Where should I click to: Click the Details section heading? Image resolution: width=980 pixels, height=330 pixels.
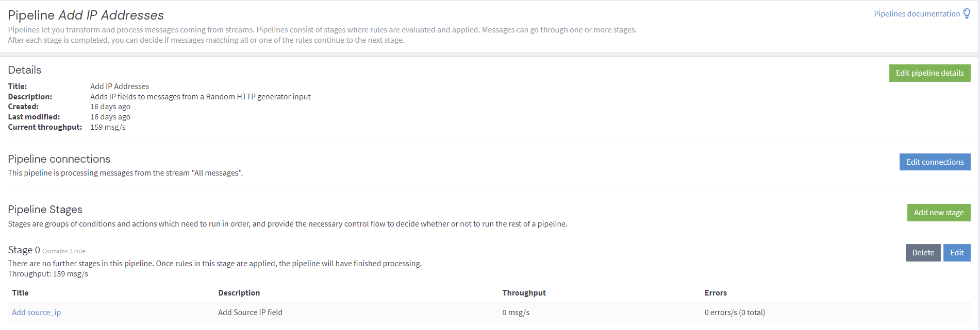[x=25, y=70]
